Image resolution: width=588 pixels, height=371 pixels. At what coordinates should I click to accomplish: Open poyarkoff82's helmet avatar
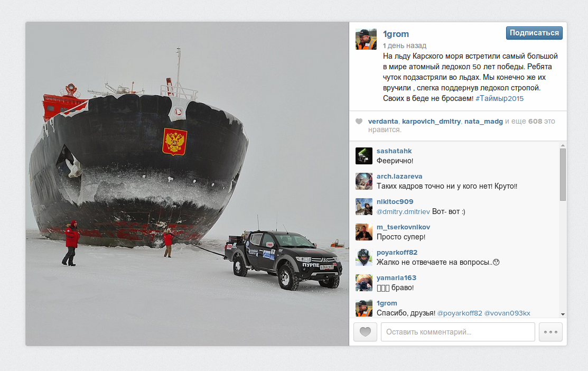pyautogui.click(x=364, y=257)
